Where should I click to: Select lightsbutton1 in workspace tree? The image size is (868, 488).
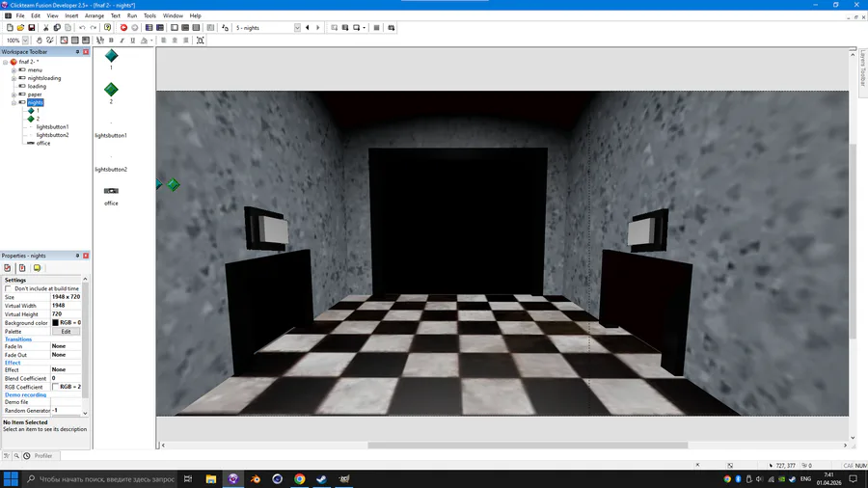tap(52, 126)
